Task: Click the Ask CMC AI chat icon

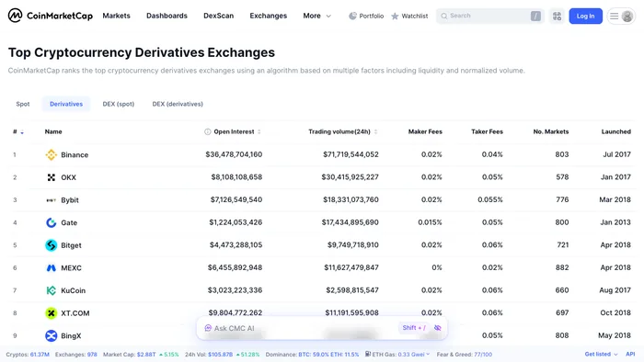Action: pos(208,328)
